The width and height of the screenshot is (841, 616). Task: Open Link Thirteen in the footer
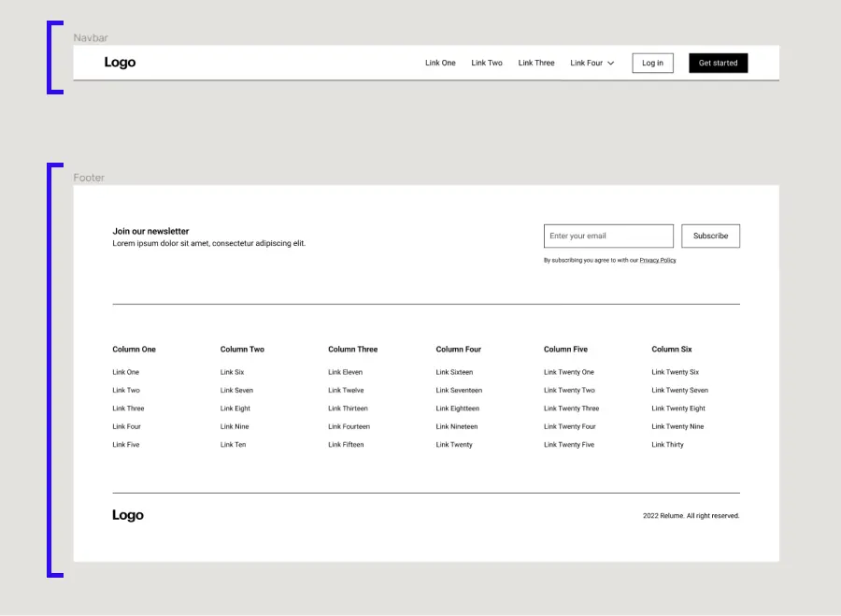point(349,408)
